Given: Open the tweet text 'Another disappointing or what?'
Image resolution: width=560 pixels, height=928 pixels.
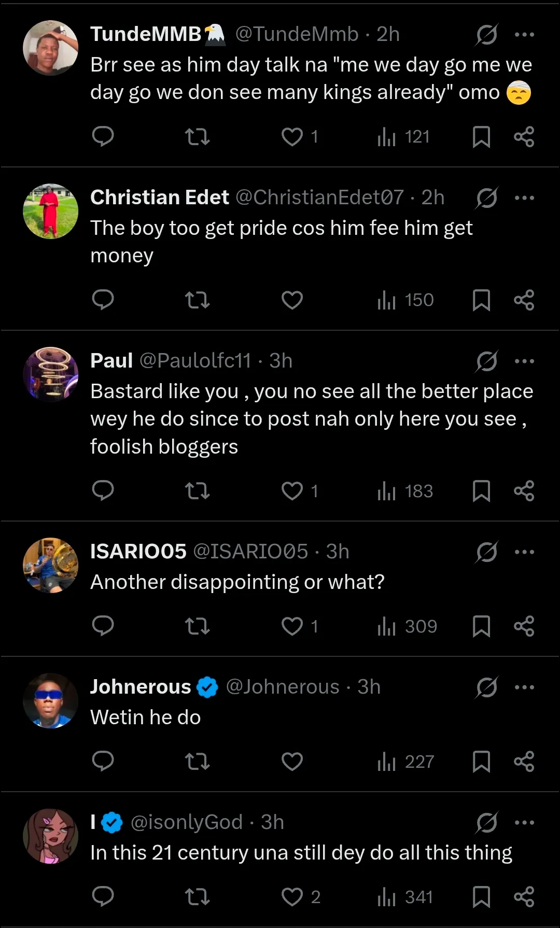Looking at the screenshot, I should pyautogui.click(x=237, y=582).
